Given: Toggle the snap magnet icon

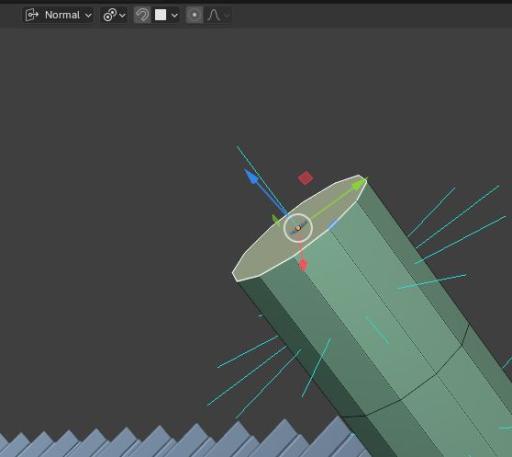Looking at the screenshot, I should 142,15.
